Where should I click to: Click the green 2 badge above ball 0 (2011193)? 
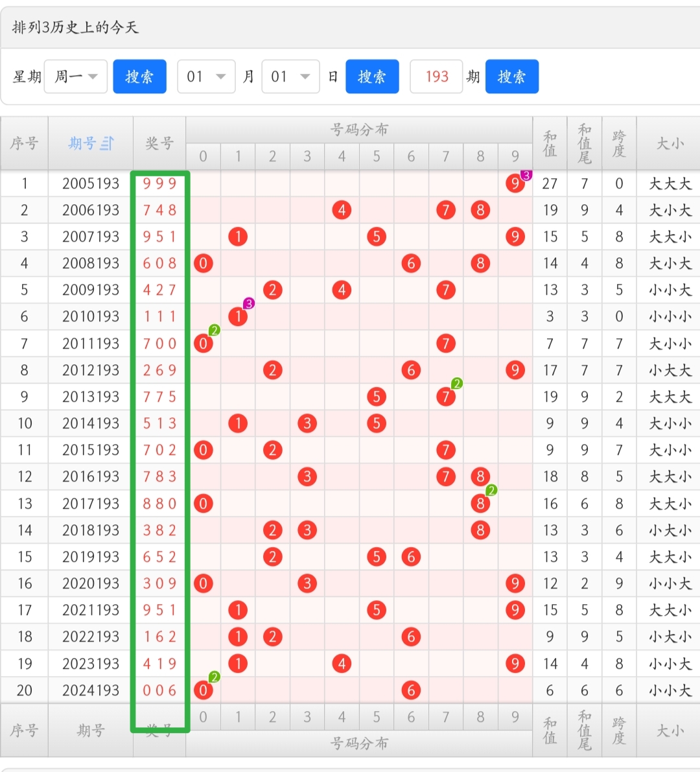click(x=215, y=330)
